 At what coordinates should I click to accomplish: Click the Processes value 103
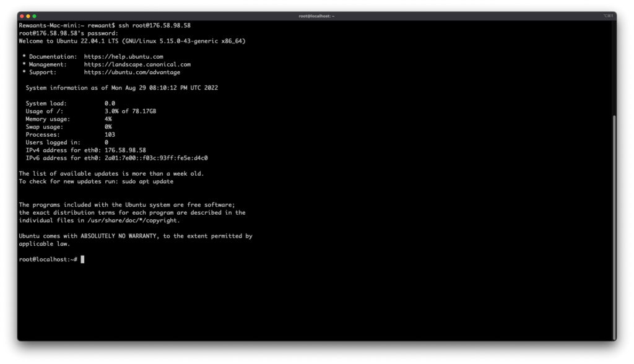pos(110,135)
